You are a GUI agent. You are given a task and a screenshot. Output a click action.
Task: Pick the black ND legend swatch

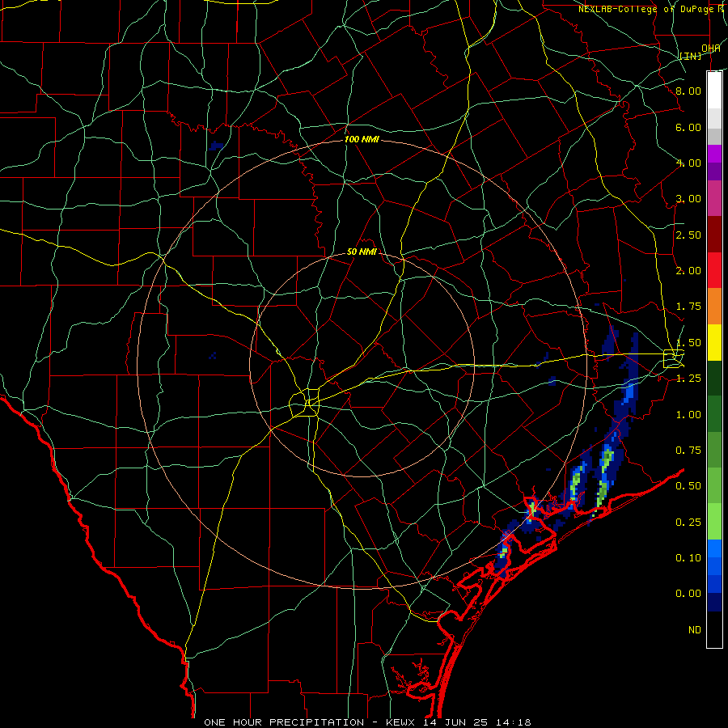point(714,629)
